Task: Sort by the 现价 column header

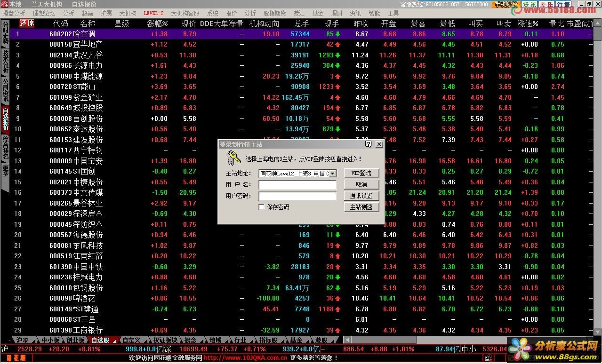Action: click(189, 24)
